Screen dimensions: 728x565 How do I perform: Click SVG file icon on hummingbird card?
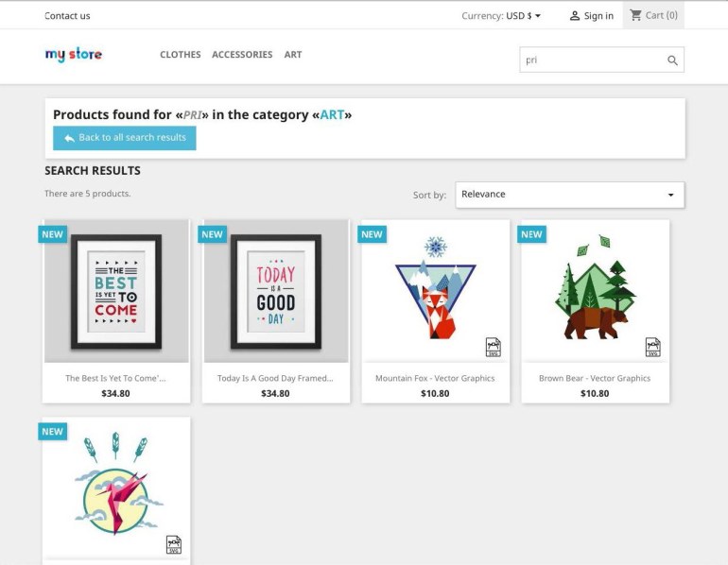pyautogui.click(x=174, y=544)
